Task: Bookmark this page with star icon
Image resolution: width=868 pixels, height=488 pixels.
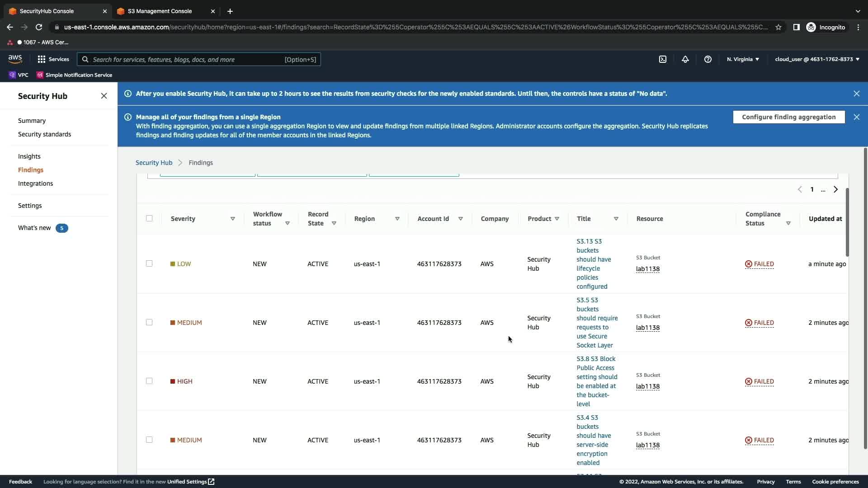Action: (x=778, y=27)
